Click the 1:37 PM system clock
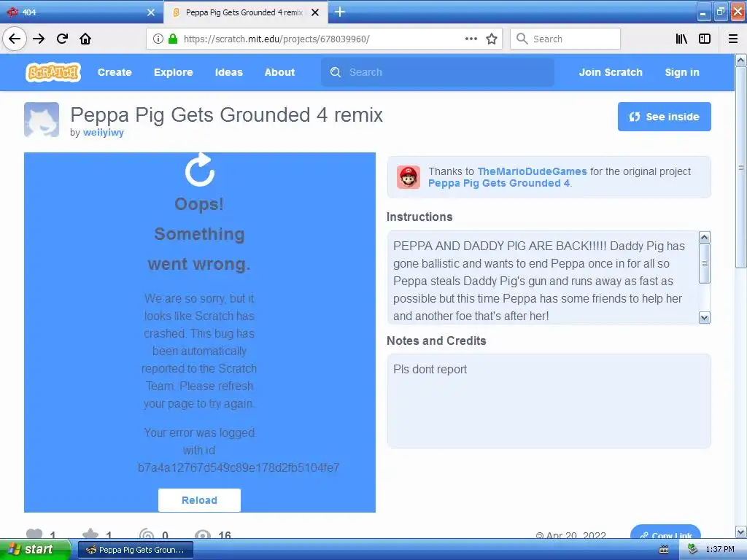The width and height of the screenshot is (747, 560). click(720, 550)
